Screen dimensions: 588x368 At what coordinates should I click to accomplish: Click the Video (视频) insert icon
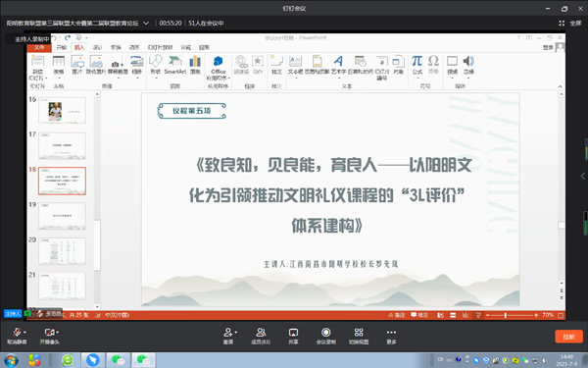tap(452, 61)
